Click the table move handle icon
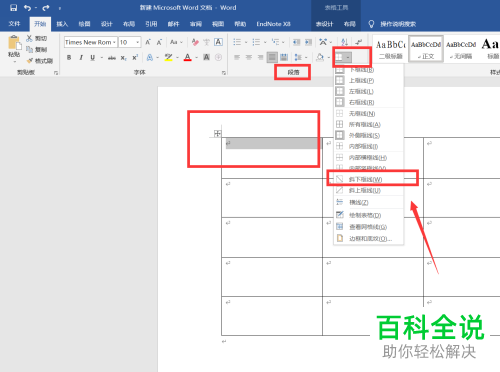This screenshot has width=500, height=372. (217, 134)
